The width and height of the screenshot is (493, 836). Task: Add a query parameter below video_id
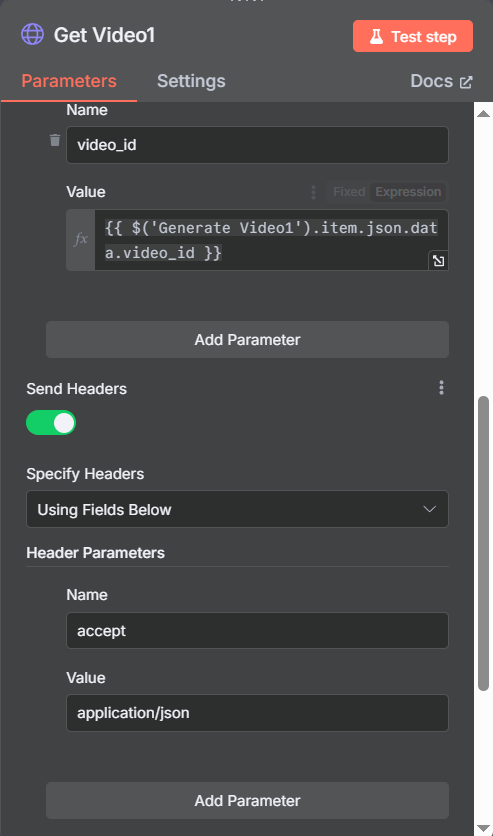click(247, 340)
